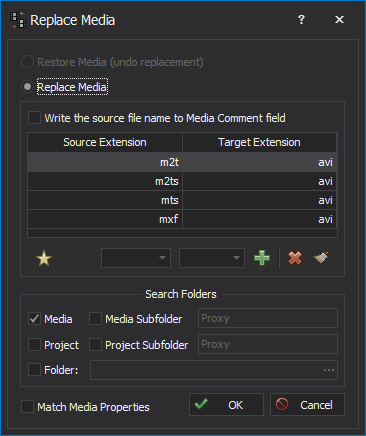Enable the Media Subfolder checkbox
This screenshot has width=366, height=436.
[95, 319]
